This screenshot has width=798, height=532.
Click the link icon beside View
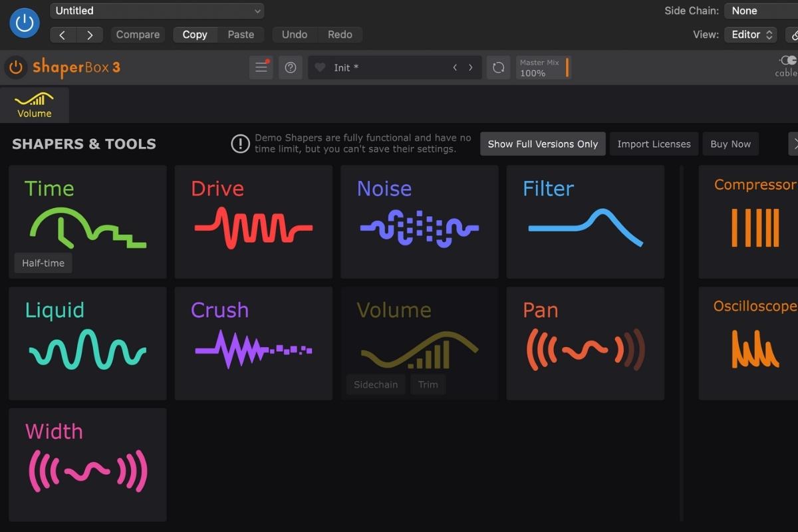click(792, 35)
